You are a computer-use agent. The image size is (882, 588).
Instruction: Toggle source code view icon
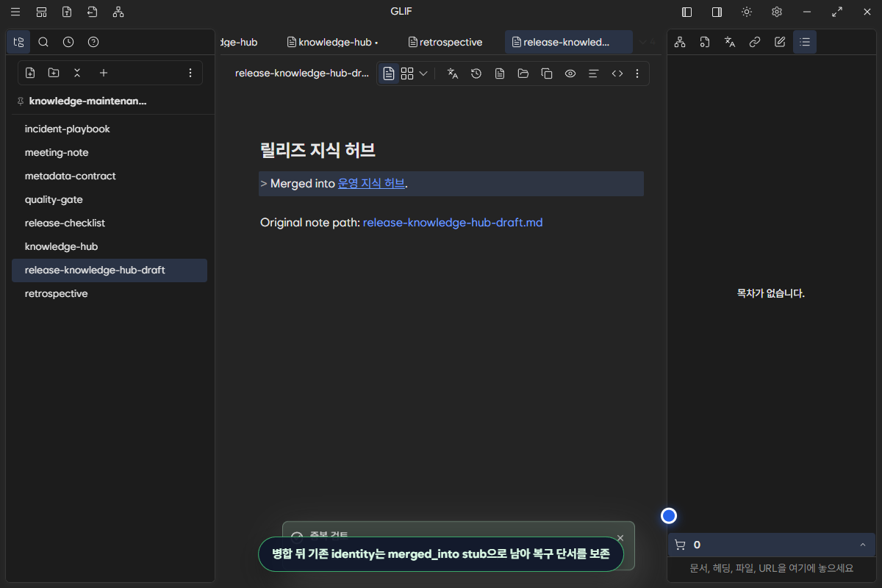click(x=617, y=73)
